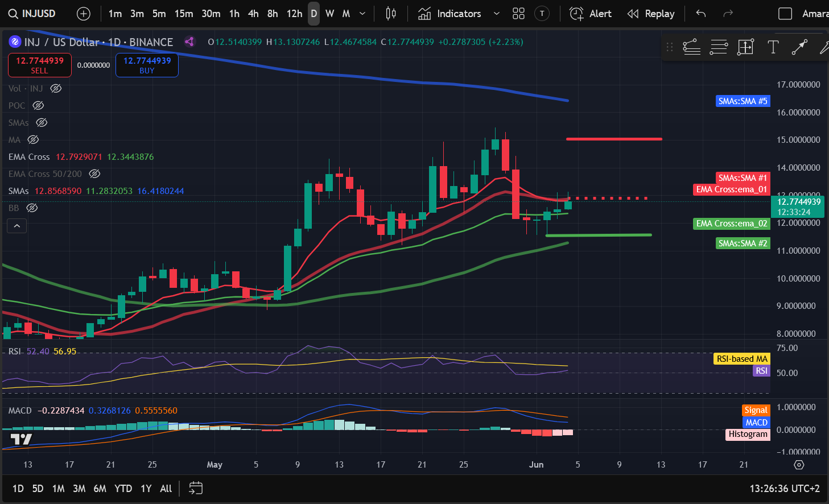
Task: Click the red horizontal resistance line
Action: tap(614, 139)
